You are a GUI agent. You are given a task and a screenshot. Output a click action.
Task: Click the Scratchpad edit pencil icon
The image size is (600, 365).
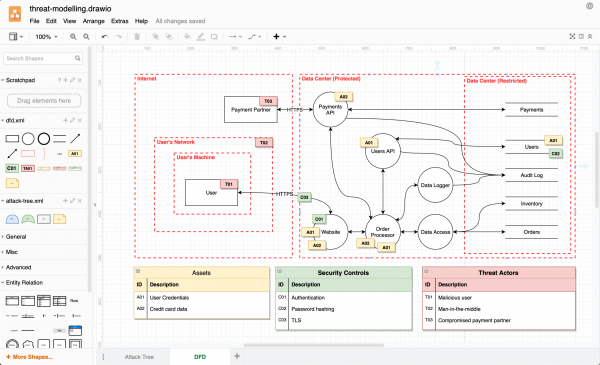[x=72, y=80]
